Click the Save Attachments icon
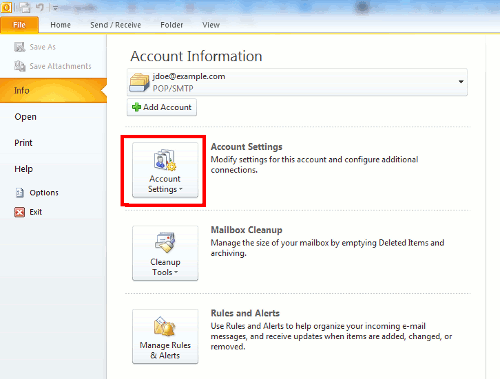Viewport: 500px width, 379px height. point(20,66)
